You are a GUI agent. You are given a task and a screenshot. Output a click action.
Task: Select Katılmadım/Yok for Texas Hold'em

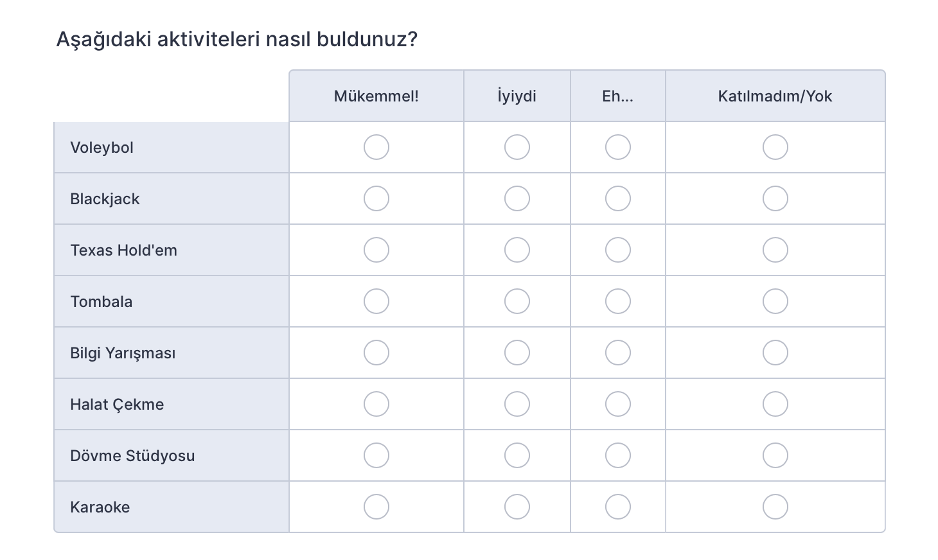pyautogui.click(x=775, y=250)
